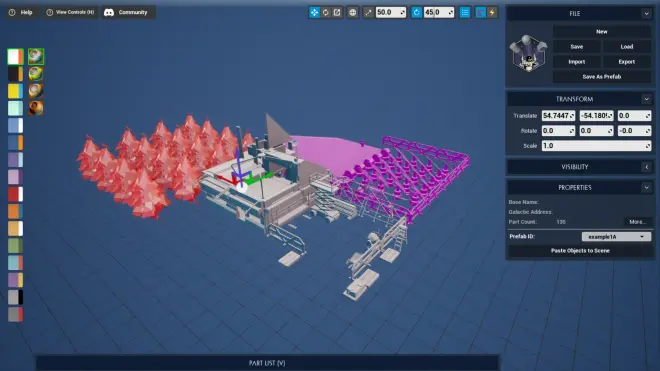
Task: Select the move/translate gizmo tool
Action: coord(314,12)
